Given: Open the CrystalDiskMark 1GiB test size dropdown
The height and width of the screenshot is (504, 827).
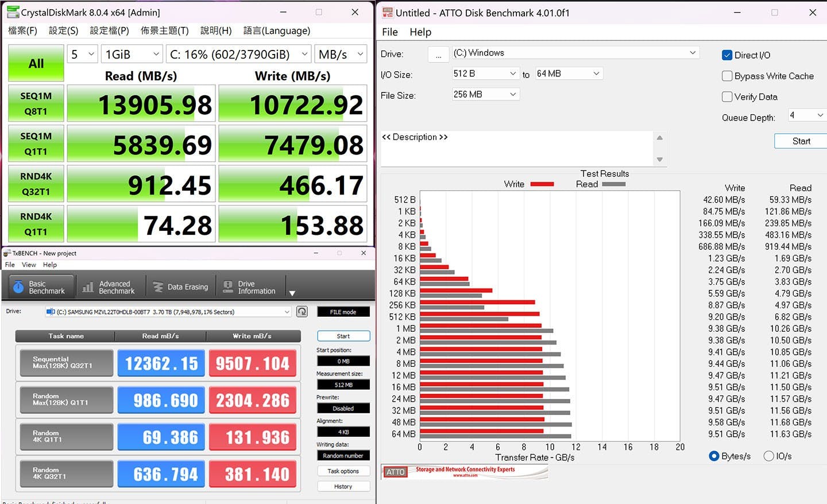Looking at the screenshot, I should (132, 55).
